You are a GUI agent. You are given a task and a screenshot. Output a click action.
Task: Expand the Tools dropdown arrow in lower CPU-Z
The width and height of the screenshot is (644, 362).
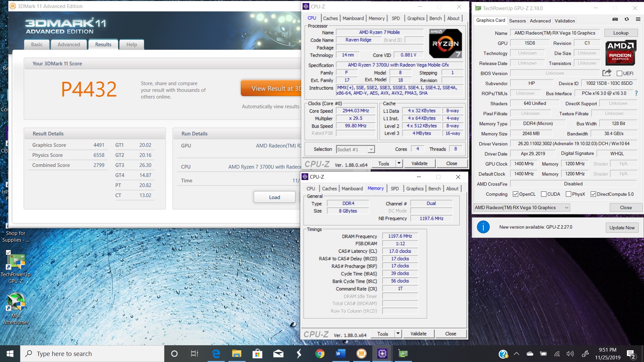point(398,334)
